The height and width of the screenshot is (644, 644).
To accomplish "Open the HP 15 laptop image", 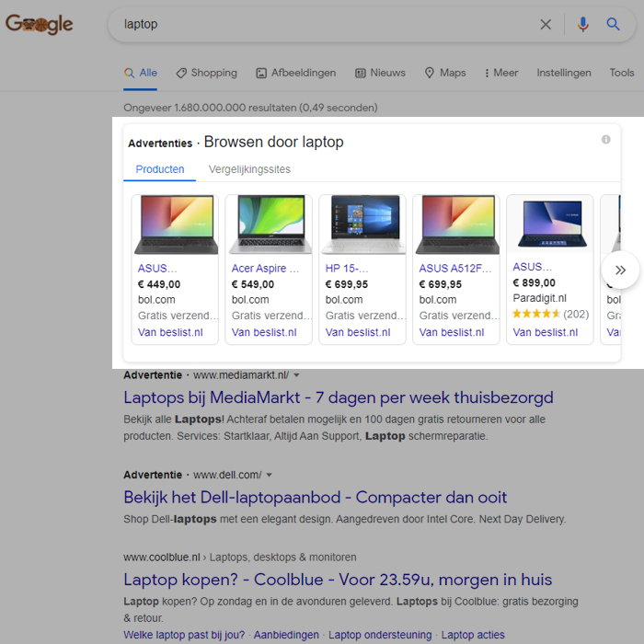I will (363, 224).
